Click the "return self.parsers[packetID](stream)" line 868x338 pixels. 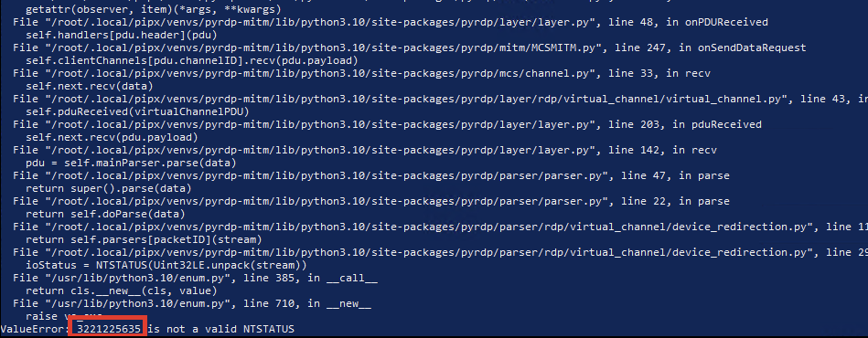(x=144, y=240)
